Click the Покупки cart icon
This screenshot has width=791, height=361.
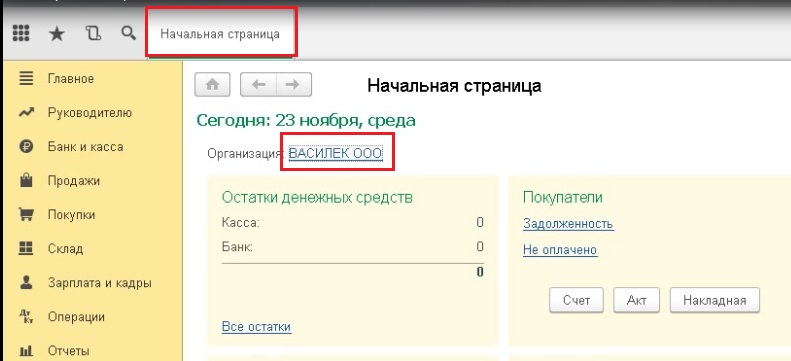[x=26, y=215]
